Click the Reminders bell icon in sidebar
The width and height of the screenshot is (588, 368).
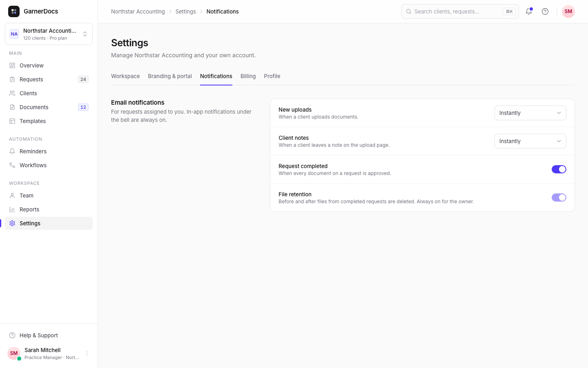pos(12,151)
